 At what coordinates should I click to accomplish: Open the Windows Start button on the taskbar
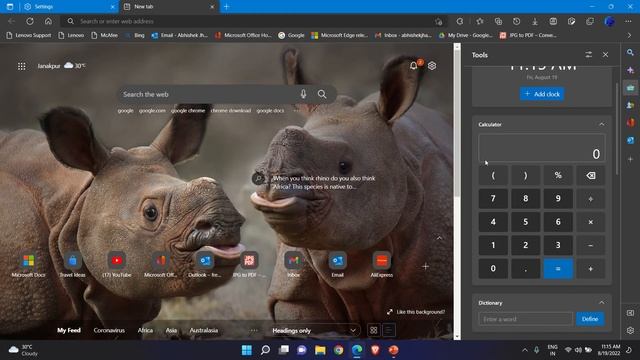coord(247,350)
